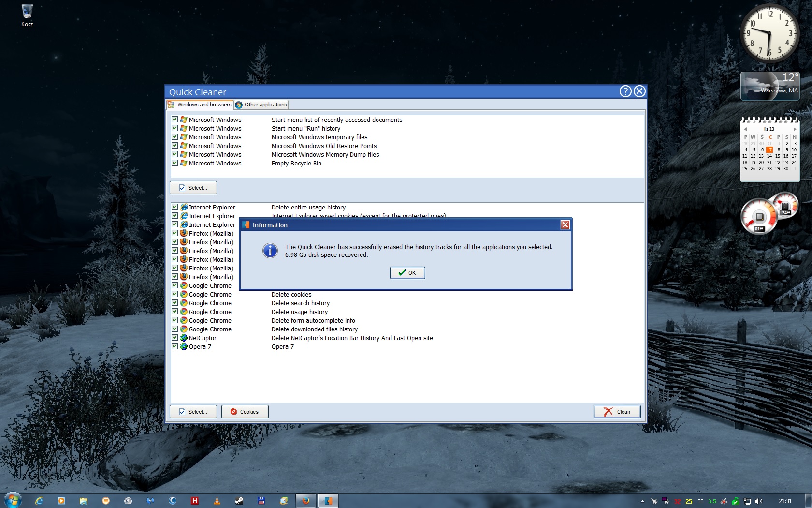812x508 pixels.
Task: Click the red H taskbar icon
Action: pyautogui.click(x=195, y=501)
